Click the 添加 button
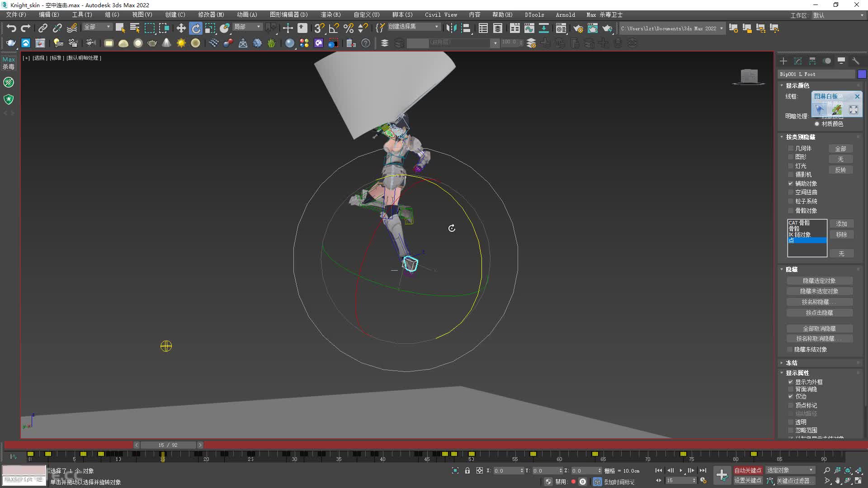 pos(841,224)
